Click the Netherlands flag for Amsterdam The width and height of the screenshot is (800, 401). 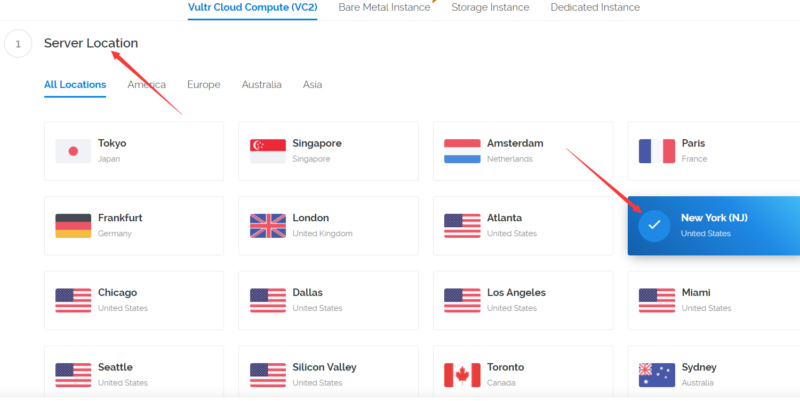[462, 151]
